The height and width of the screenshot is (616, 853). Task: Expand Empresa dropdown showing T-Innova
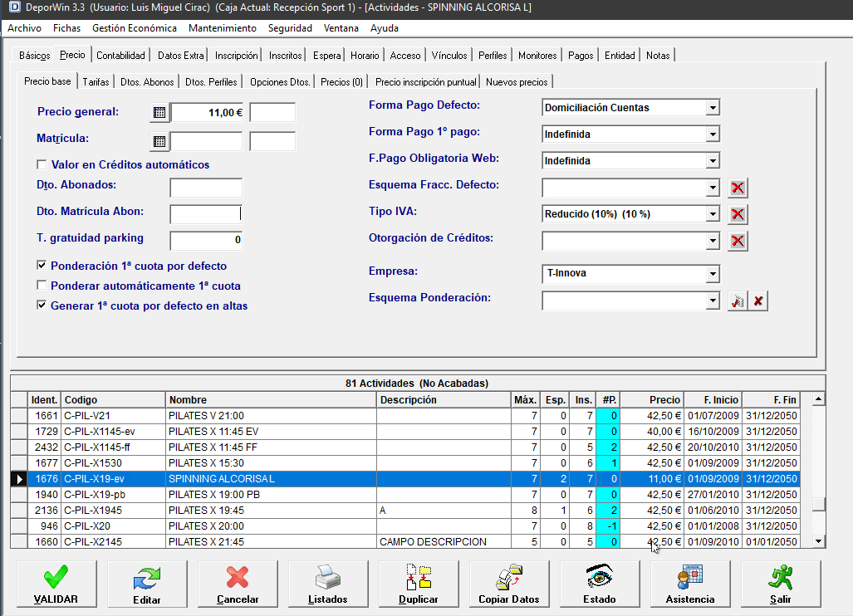[x=713, y=274]
